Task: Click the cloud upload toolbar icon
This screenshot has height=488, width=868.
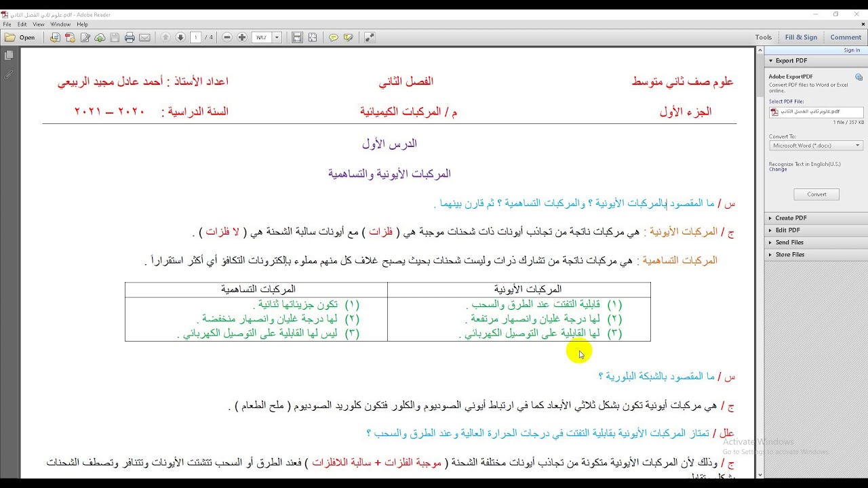Action: coord(100,37)
